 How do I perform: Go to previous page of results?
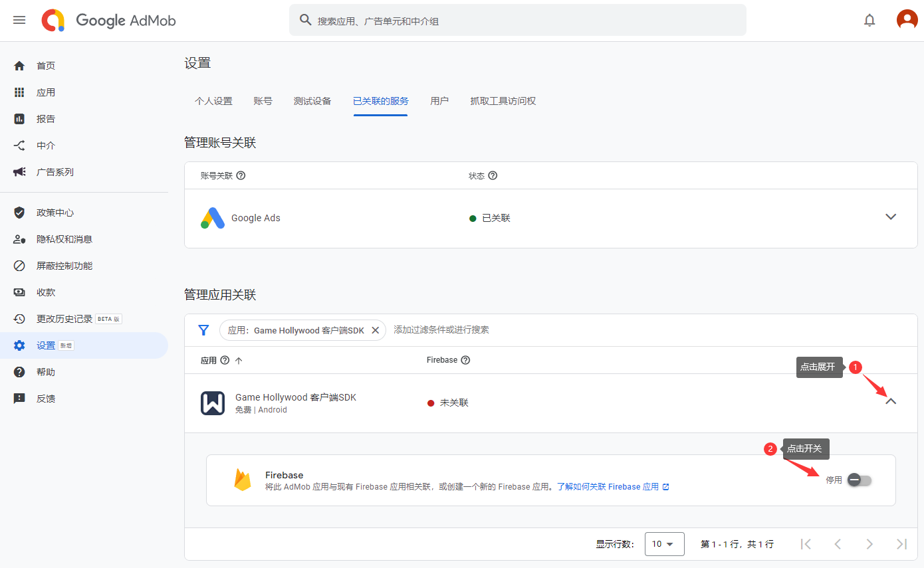point(838,544)
